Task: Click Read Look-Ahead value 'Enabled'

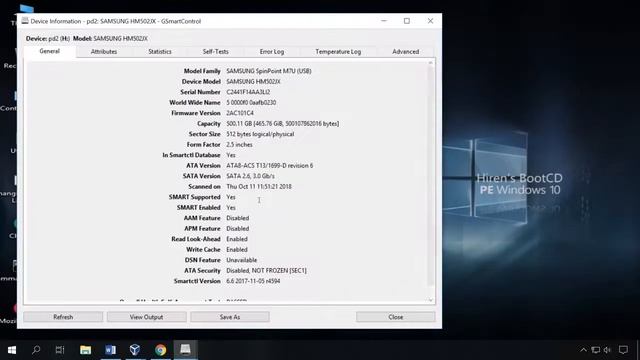Action: pyautogui.click(x=237, y=239)
